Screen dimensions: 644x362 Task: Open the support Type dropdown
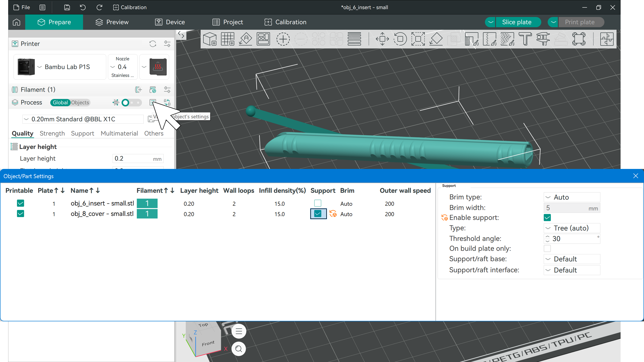572,228
